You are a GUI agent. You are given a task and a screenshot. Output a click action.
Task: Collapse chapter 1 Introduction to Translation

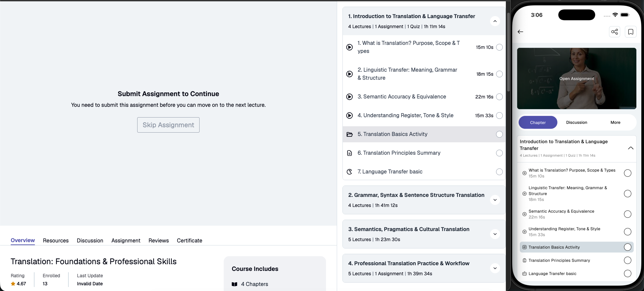(495, 21)
